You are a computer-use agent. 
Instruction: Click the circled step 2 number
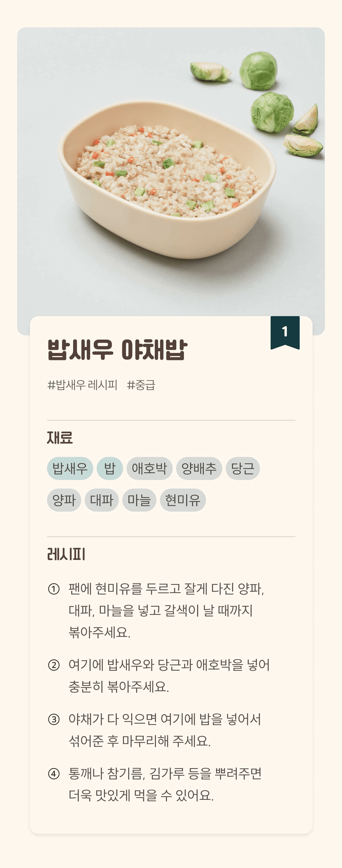point(54,665)
